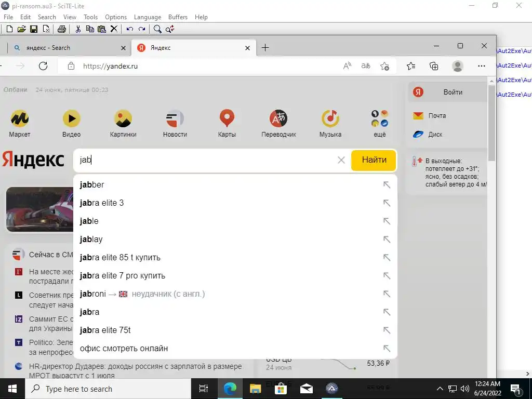Open the Tools menu in SciTE
Screen dimensions: 532x399
[x=90, y=17]
